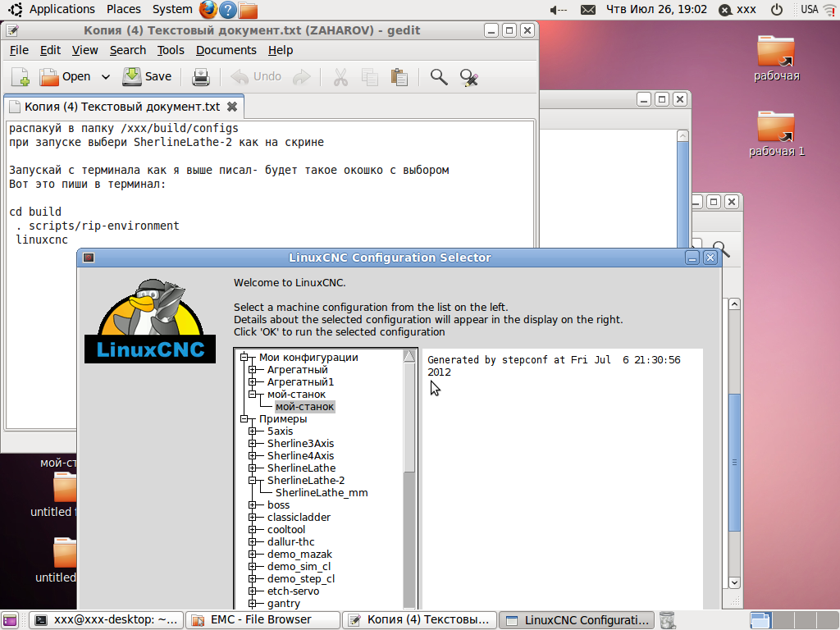840x630 pixels.
Task: Select the SherlineLathe_mm configuration
Action: (322, 493)
